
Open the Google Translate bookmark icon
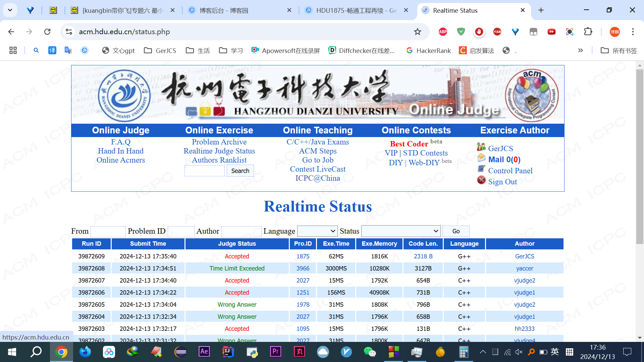point(68,50)
